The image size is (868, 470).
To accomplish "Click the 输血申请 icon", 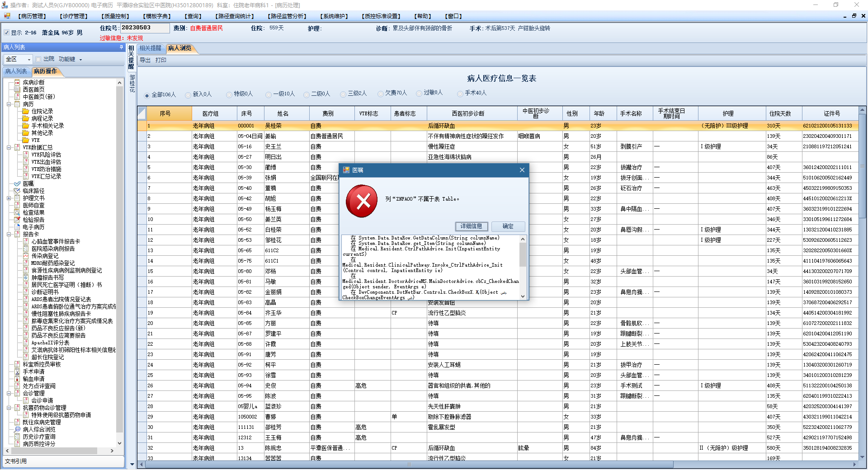I will coord(17,379).
